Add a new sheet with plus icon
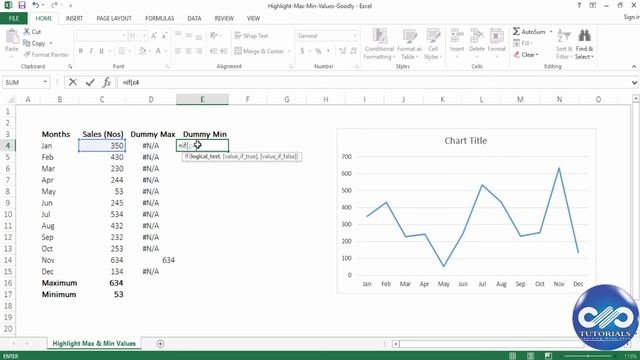Screen dimensions: 640x360 click(160, 344)
